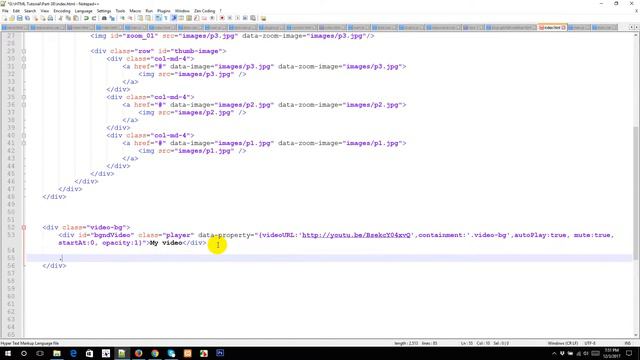Open Edge browser from taskbar
640x360 pixels.
coord(73,353)
